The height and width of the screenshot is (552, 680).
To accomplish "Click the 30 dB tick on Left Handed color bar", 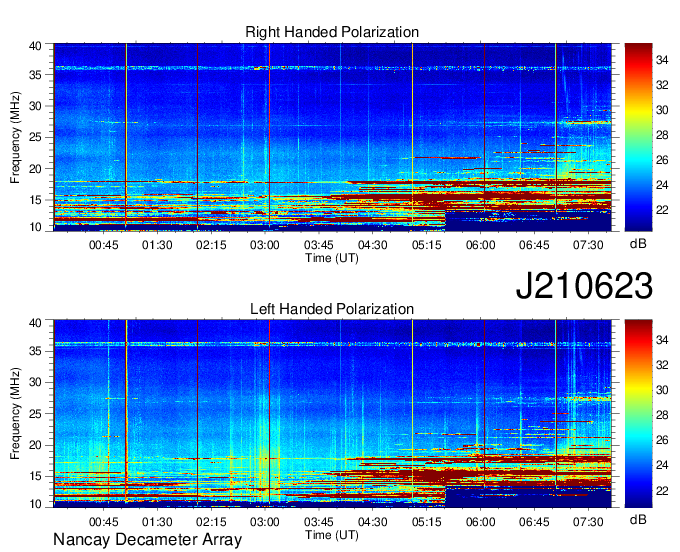I will click(662, 390).
